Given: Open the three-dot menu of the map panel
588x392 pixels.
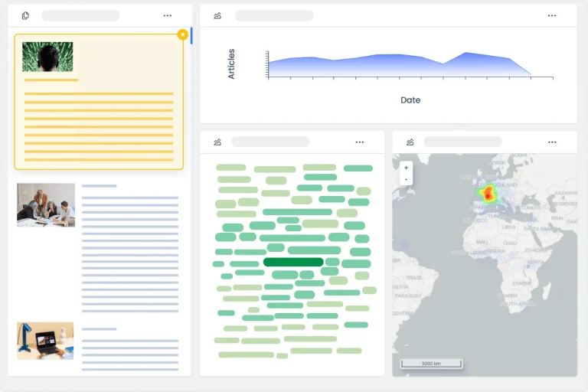Looking at the screenshot, I should 552,142.
